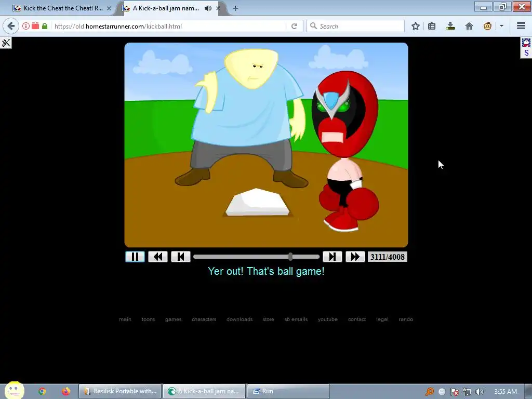
Task: Switch to Basilisk Portable taskbar window
Action: [x=121, y=391]
